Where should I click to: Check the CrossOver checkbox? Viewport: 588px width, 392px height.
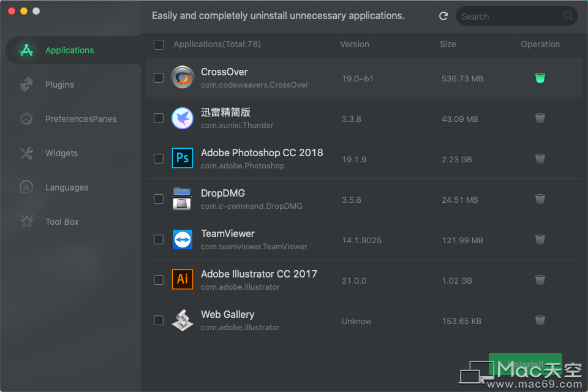tap(159, 78)
